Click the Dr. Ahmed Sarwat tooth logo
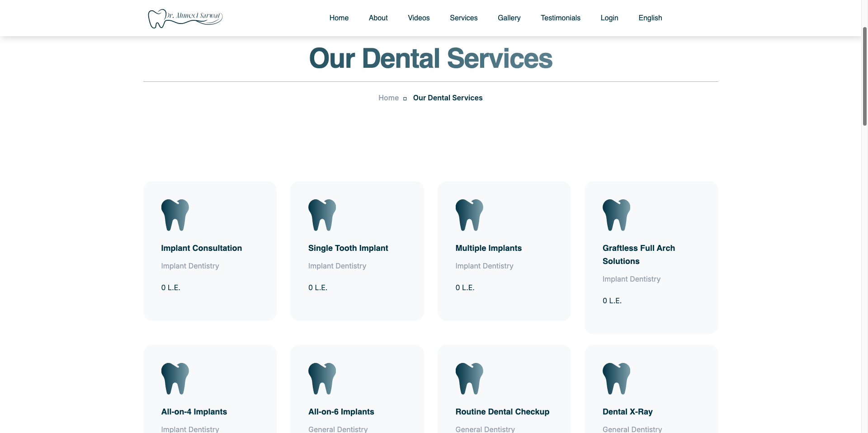The width and height of the screenshot is (868, 433). click(x=185, y=18)
